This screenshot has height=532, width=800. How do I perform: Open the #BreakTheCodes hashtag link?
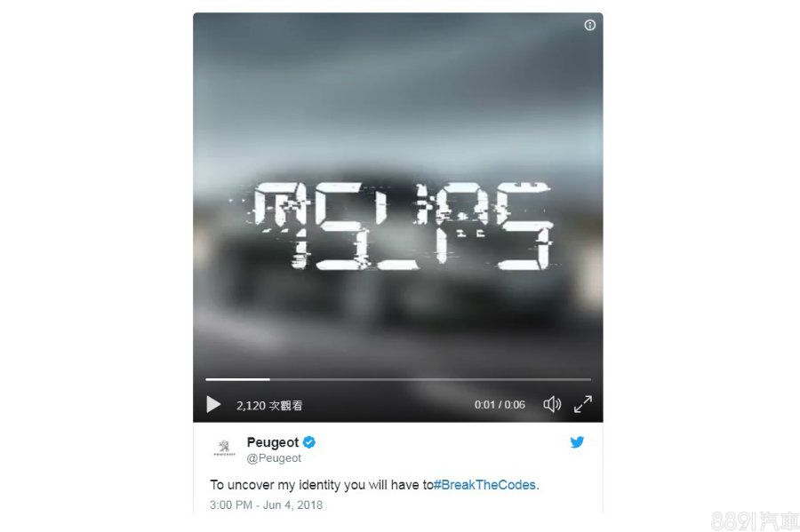tap(484, 485)
